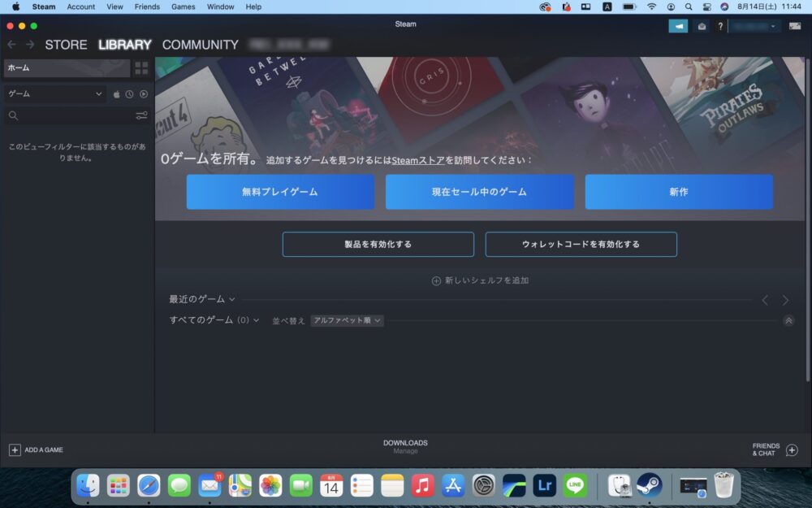Open FRIENDS & CHAT
Image resolution: width=812 pixels, height=508 pixels.
click(x=775, y=449)
